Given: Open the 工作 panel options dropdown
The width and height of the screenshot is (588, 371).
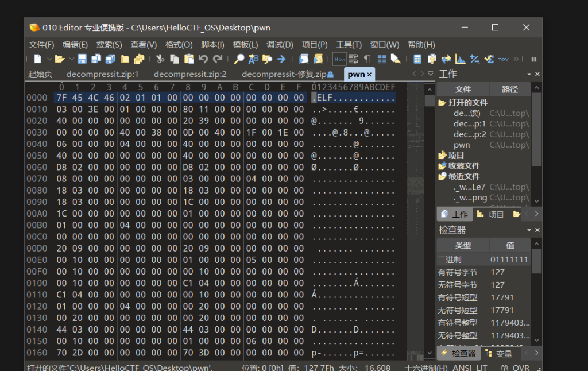Looking at the screenshot, I should (529, 74).
